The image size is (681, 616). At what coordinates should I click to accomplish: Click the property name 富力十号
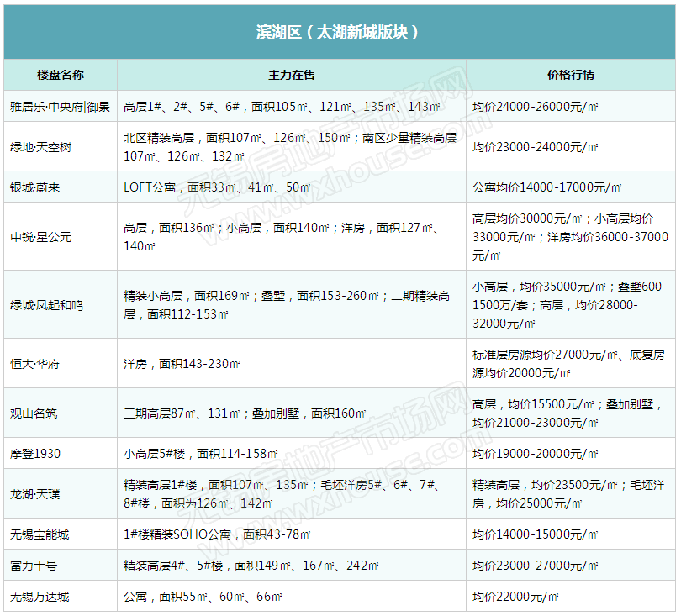(x=34, y=566)
